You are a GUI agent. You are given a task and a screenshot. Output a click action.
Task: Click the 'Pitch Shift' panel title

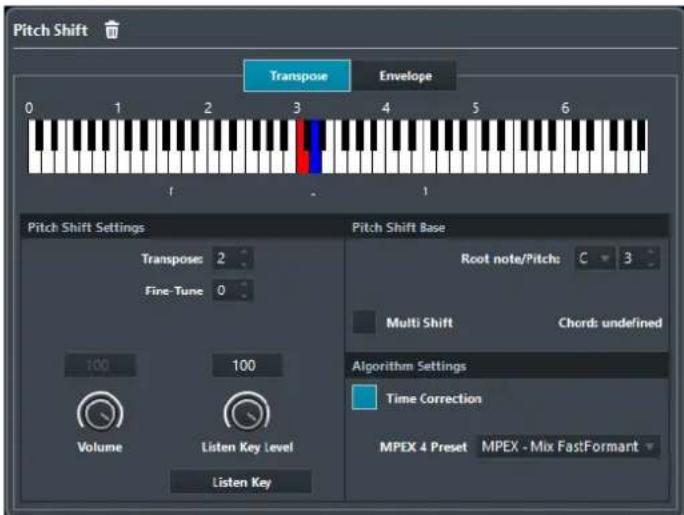[51, 30]
